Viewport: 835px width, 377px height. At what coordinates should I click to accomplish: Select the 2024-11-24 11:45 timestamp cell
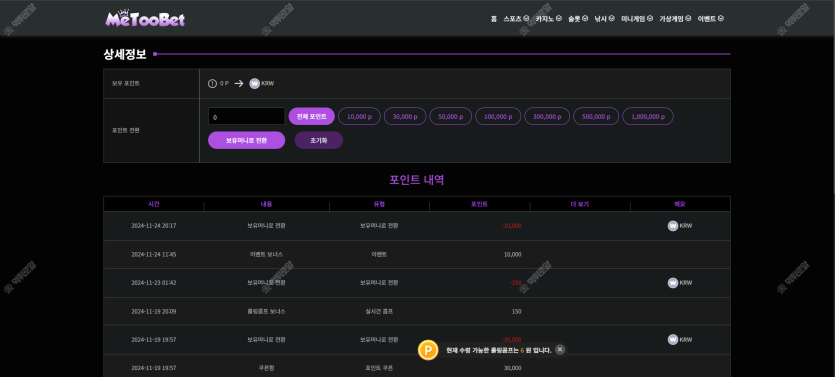[x=154, y=255]
